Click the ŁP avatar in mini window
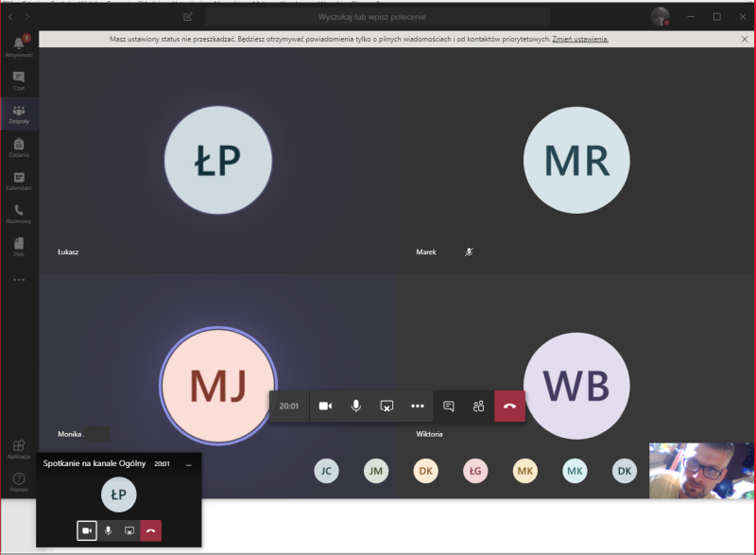 (119, 494)
